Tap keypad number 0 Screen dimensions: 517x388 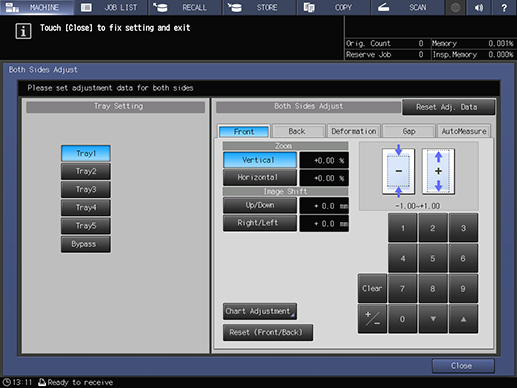tap(402, 319)
